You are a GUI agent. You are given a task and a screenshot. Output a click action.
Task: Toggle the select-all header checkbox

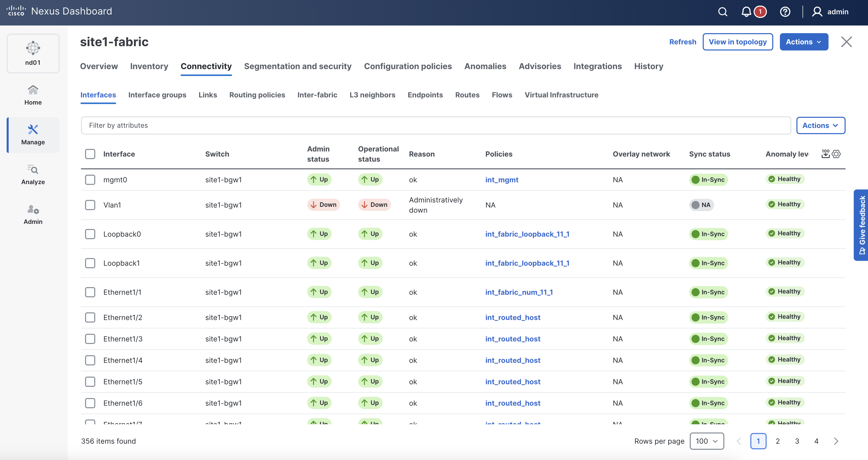click(x=90, y=154)
